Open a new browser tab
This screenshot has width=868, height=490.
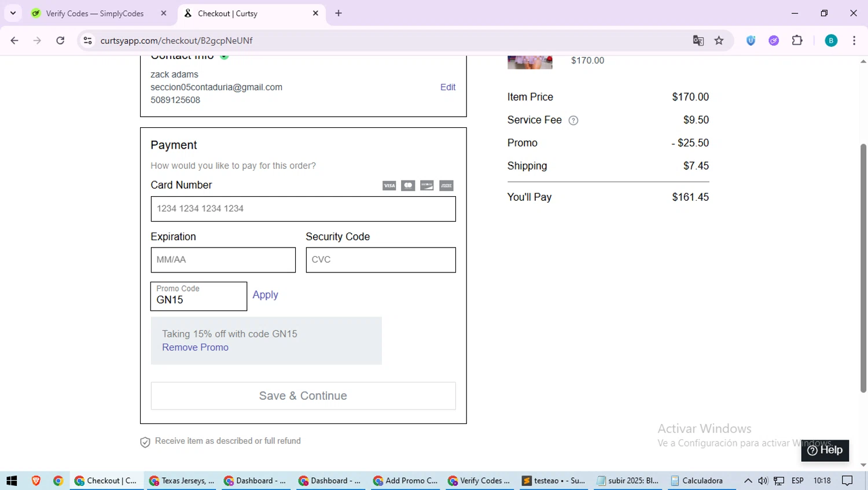pyautogui.click(x=339, y=13)
